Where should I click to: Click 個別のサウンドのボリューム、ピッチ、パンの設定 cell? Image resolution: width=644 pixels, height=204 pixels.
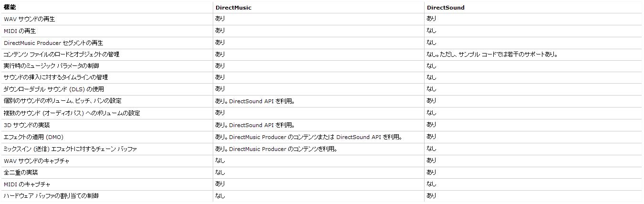coord(62,101)
